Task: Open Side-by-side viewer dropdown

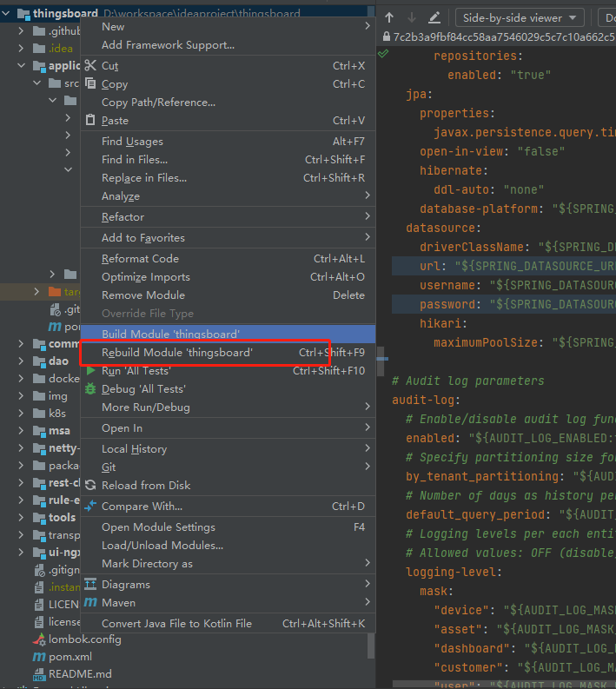Action: 520,18
